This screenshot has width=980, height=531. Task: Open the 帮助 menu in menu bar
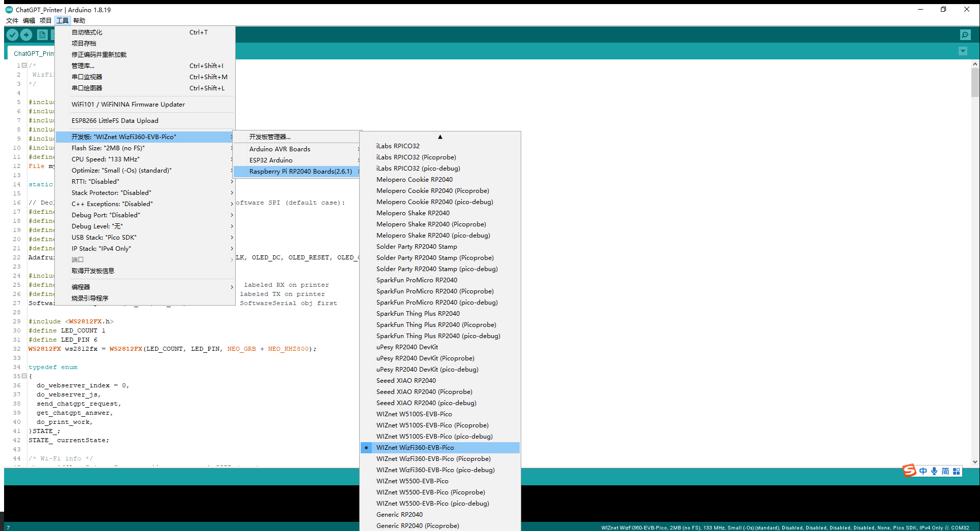click(79, 21)
